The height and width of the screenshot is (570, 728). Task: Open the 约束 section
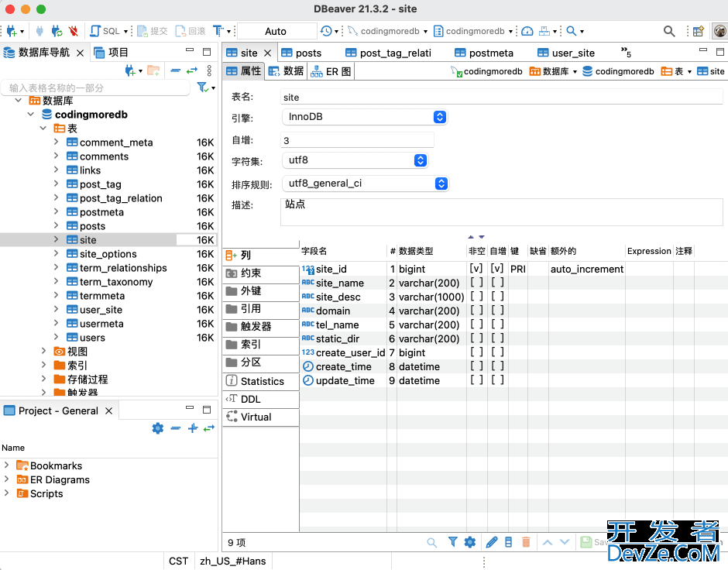[260, 273]
